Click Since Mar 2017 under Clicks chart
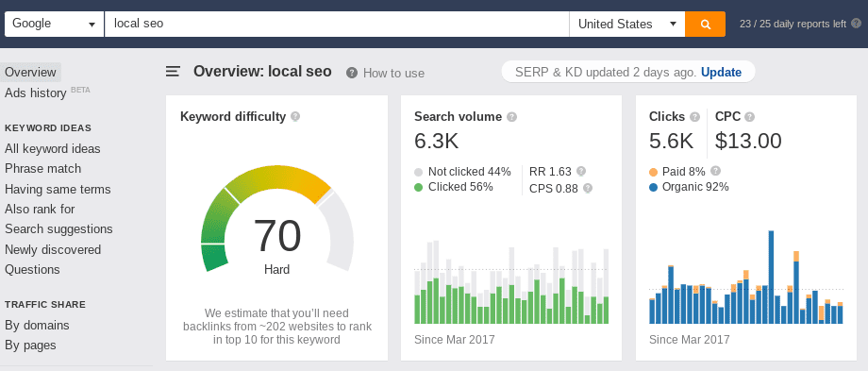This screenshot has width=868, height=371. coord(689,340)
